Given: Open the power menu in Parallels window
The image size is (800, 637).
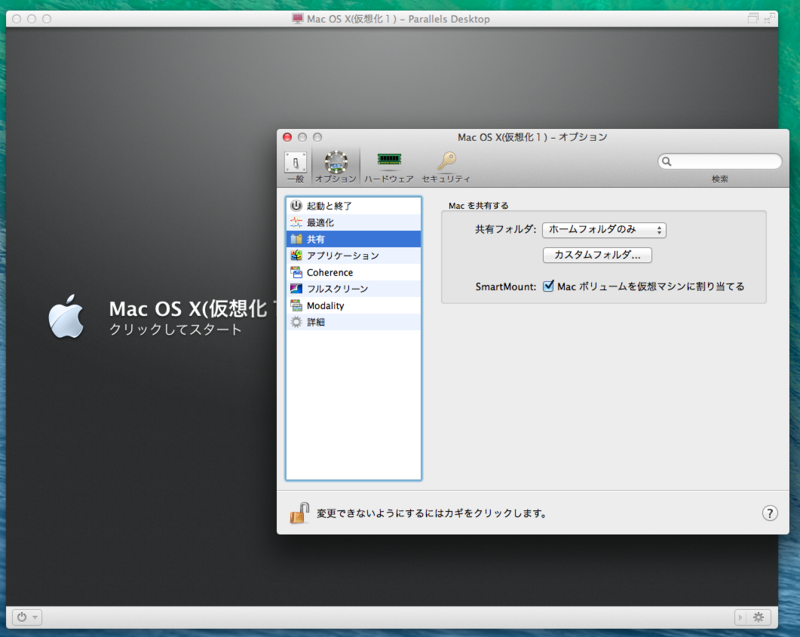Looking at the screenshot, I should [27, 617].
